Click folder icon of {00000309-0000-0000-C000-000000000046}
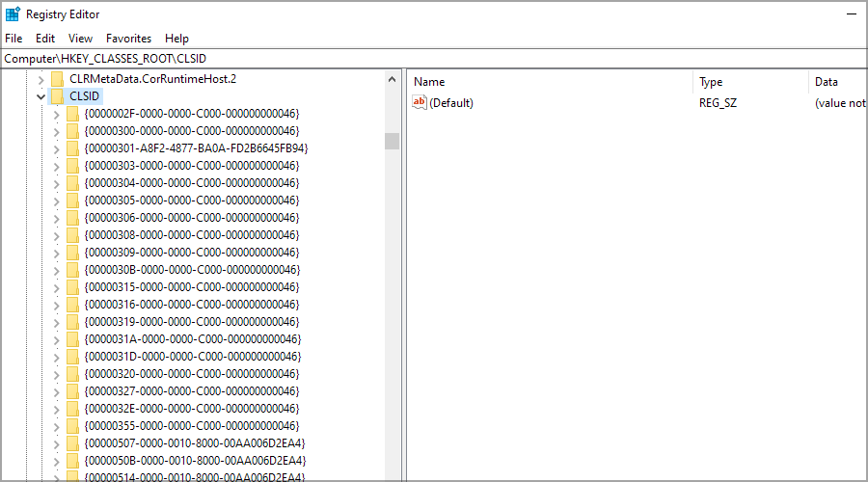Screen dimensions: 868x482 pos(72,253)
